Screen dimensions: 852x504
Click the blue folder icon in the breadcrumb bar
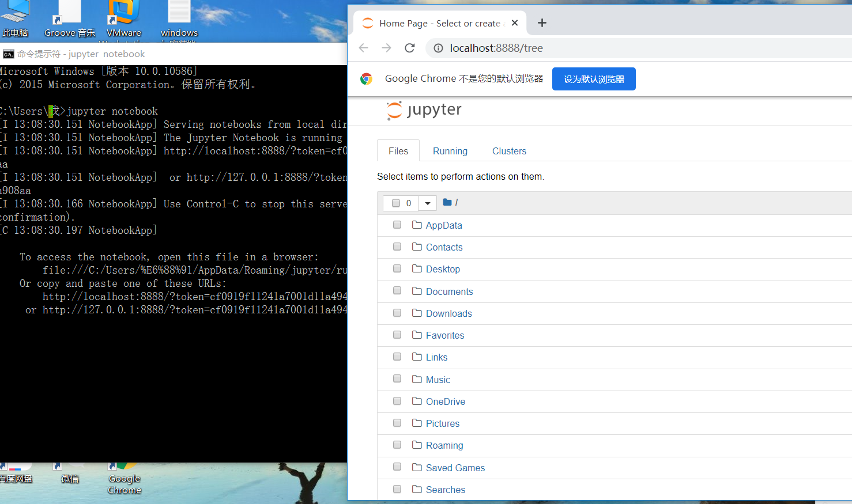447,202
